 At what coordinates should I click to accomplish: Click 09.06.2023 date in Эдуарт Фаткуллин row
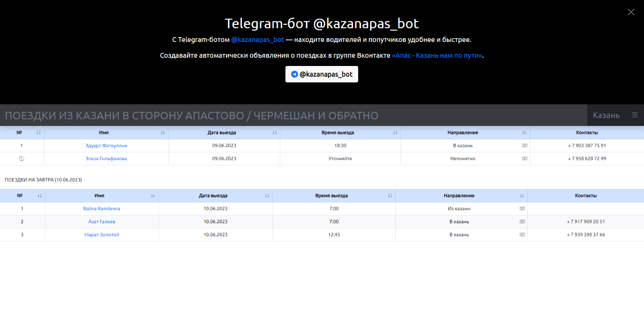click(224, 145)
